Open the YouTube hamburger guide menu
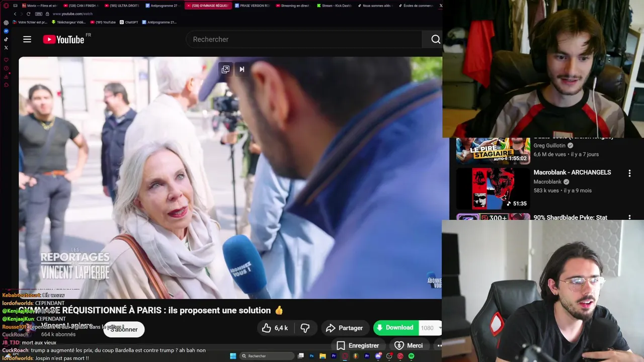Image resolution: width=644 pixels, height=362 pixels. coord(27,39)
